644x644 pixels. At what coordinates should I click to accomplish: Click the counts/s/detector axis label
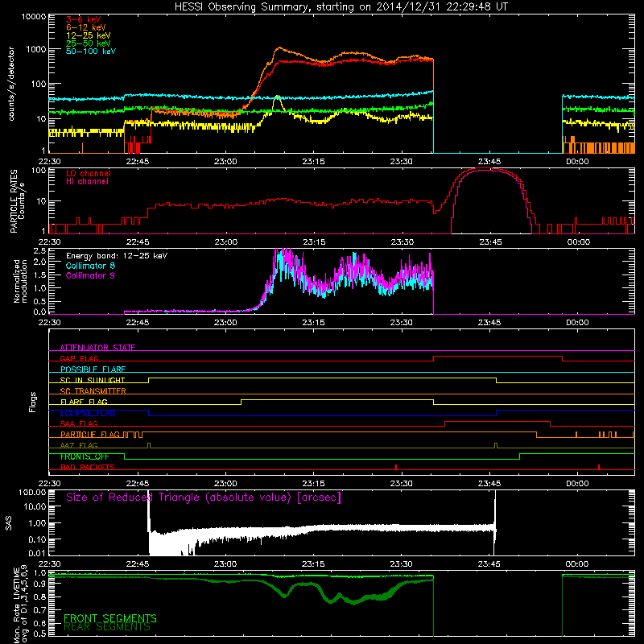pos(11,84)
